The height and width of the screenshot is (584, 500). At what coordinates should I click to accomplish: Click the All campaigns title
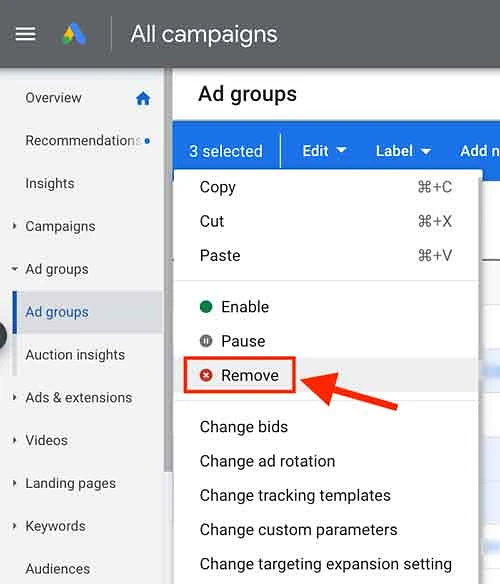tap(204, 34)
